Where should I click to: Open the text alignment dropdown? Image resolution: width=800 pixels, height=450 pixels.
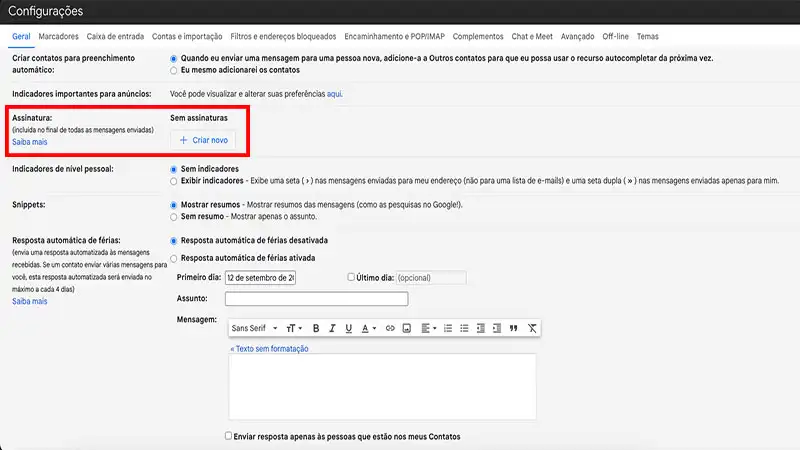pos(428,328)
